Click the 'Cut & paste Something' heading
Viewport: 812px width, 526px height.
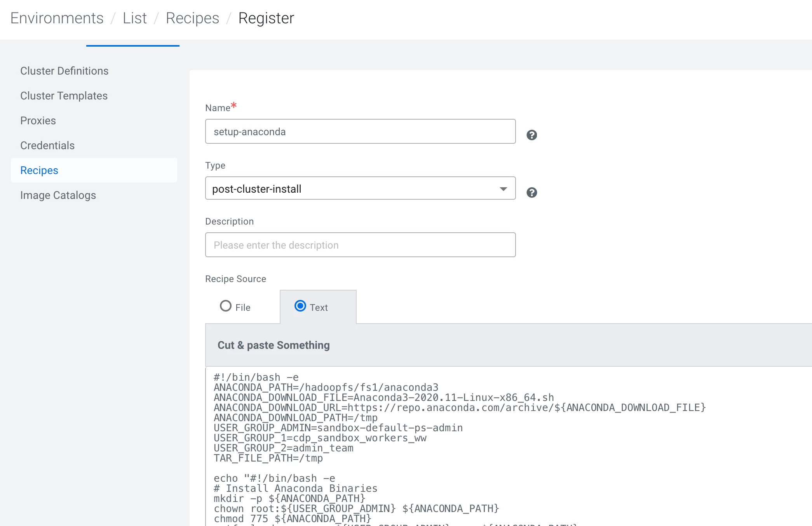coord(274,345)
